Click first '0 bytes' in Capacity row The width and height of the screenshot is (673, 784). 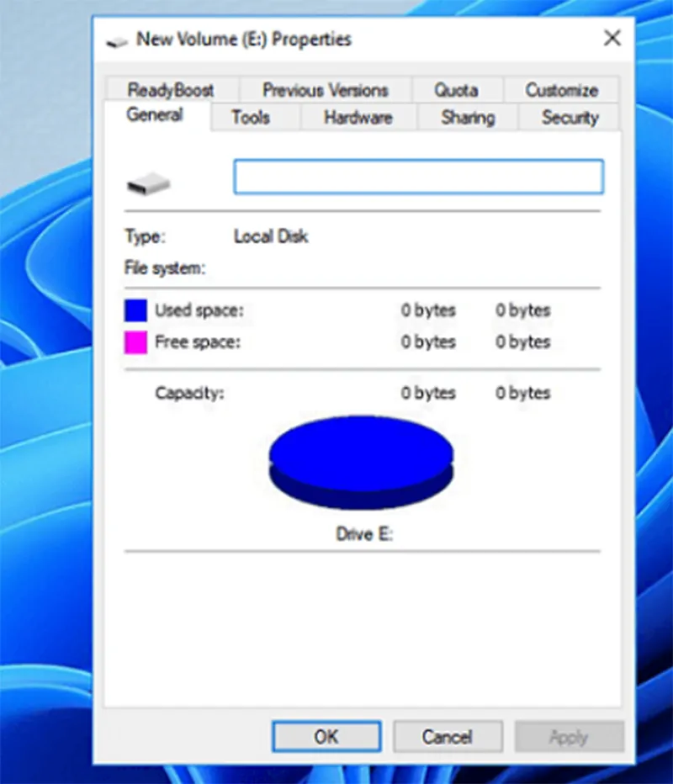[428, 393]
